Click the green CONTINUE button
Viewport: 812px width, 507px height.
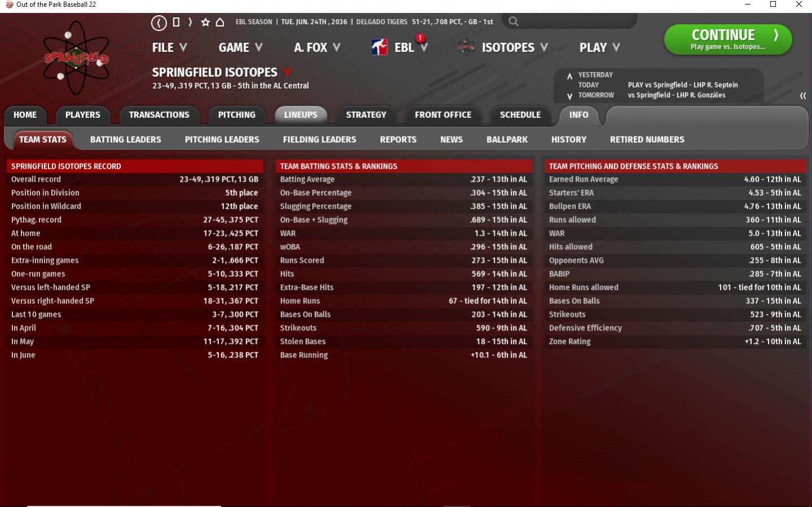[x=728, y=39]
